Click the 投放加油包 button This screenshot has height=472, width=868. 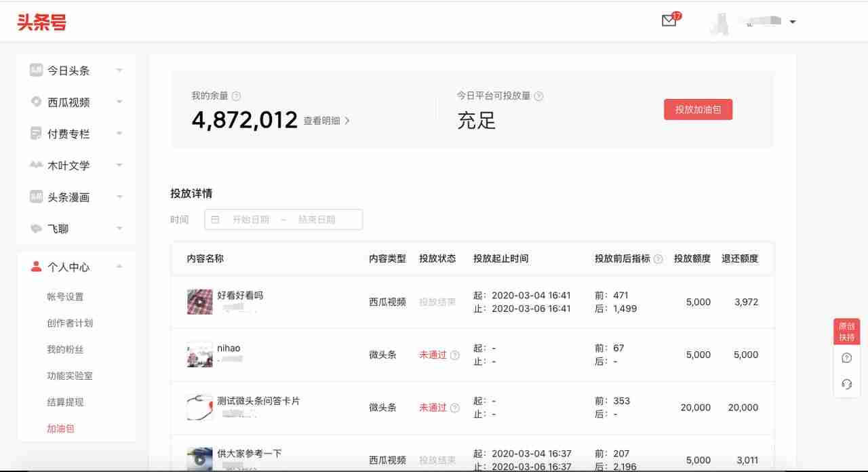click(698, 109)
